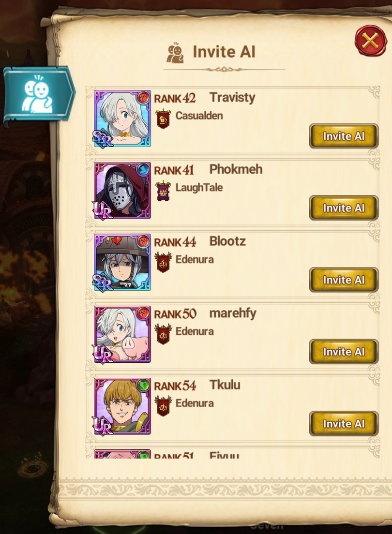Select the Invite AI button beside Tkulu
This screenshot has width=392, height=534.
(344, 423)
